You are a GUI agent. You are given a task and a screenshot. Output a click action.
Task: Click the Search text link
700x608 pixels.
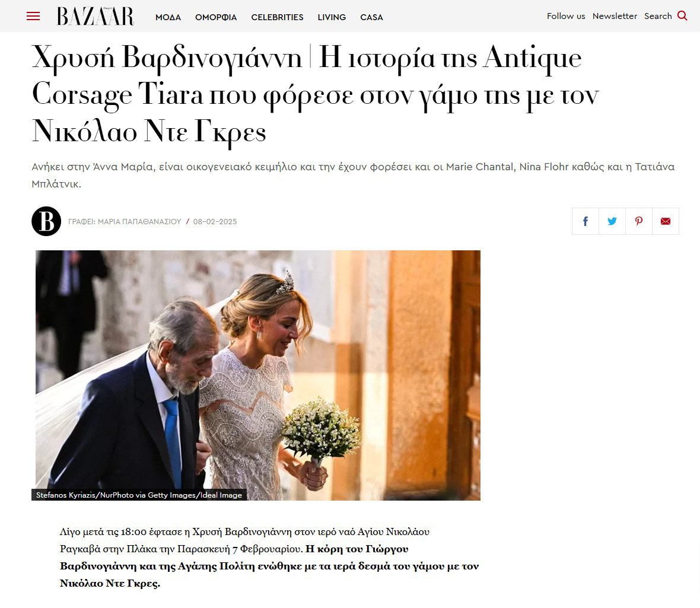[658, 16]
